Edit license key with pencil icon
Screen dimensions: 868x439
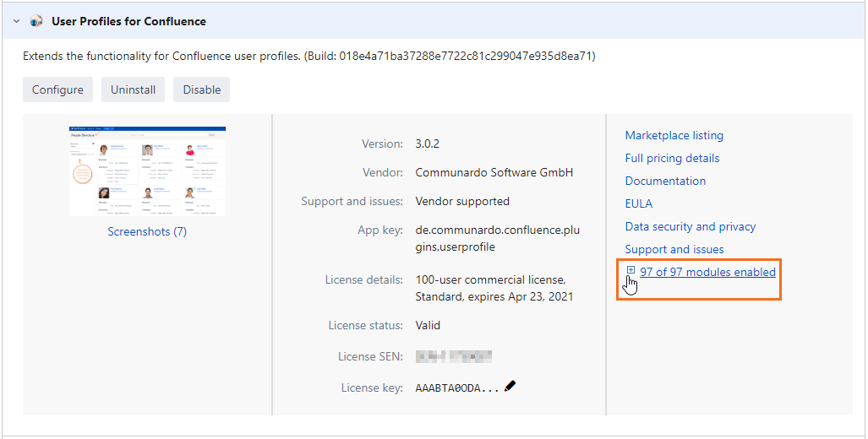coord(510,385)
